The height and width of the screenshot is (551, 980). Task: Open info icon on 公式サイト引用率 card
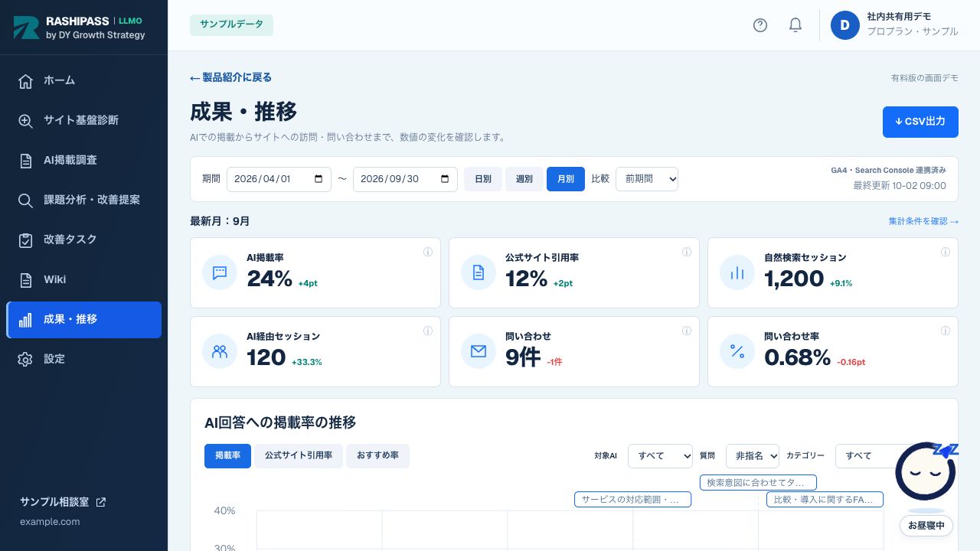687,252
